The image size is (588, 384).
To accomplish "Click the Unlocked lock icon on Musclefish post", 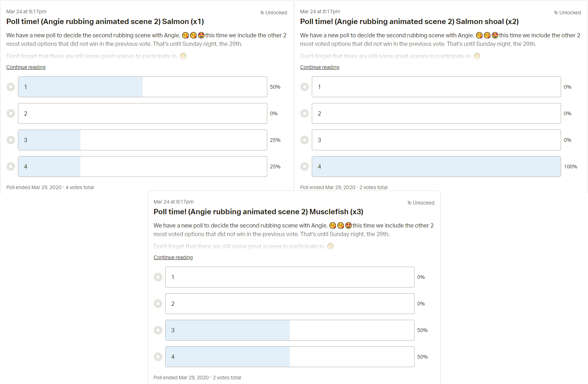I will 409,203.
